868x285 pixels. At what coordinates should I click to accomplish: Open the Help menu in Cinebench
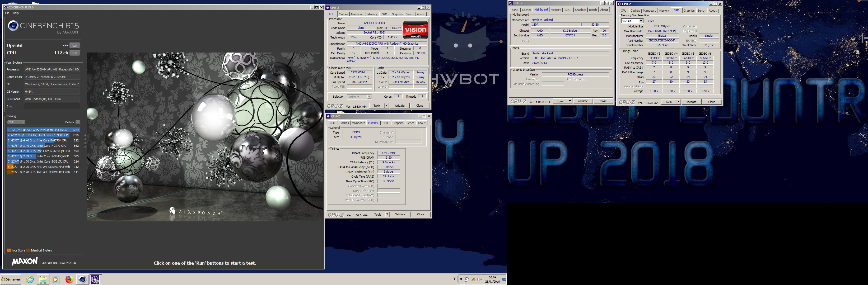[16, 13]
